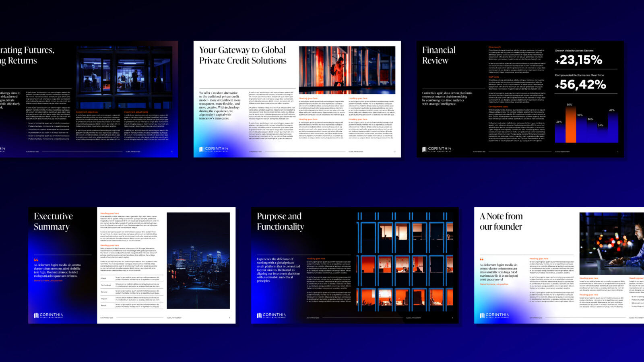Select the blue 42% bar in the chart
This screenshot has width=644, height=362.
[612, 127]
